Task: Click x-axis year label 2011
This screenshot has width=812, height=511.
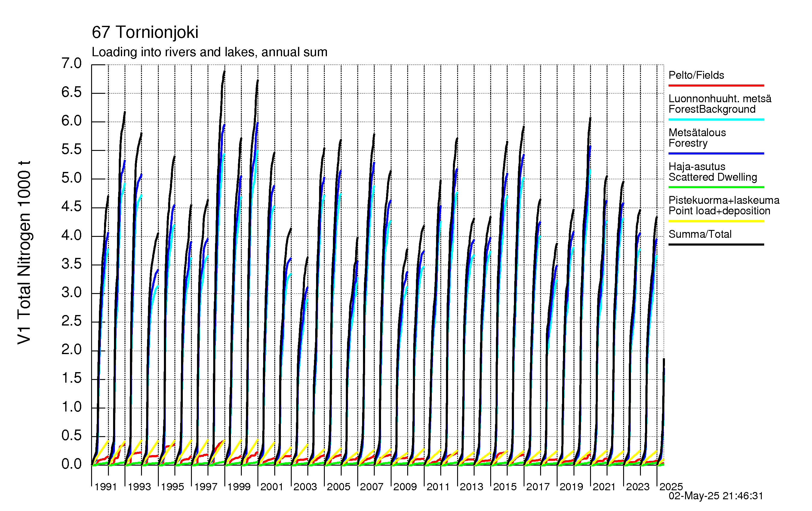Action: (x=438, y=487)
